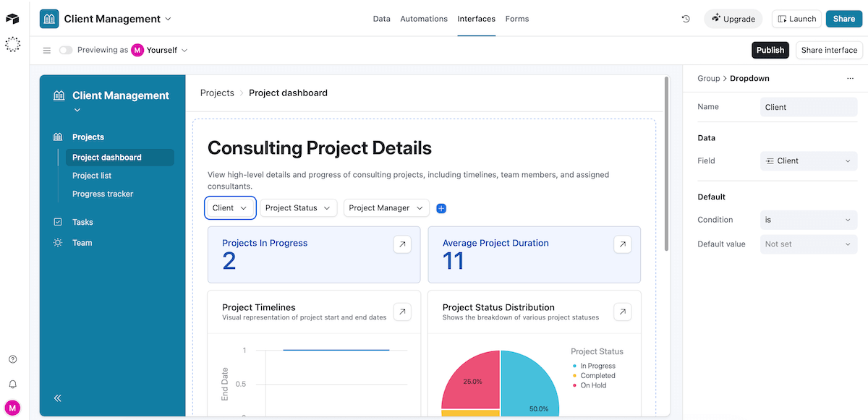
Task: Click the Airtable logo icon
Action: click(x=12, y=18)
